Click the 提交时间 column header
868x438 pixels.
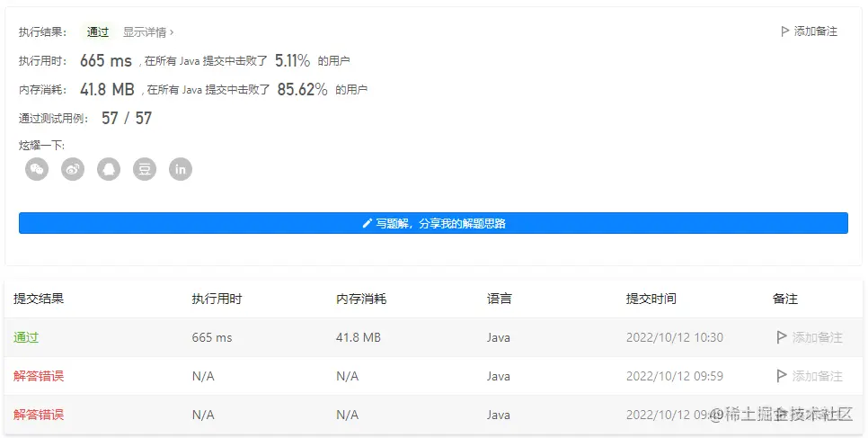tap(651, 299)
